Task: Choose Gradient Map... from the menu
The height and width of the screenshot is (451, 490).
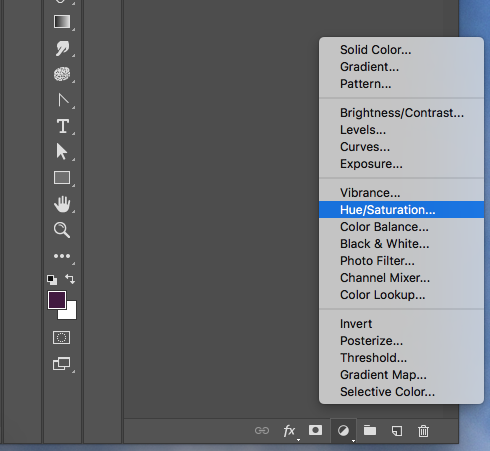Action: (x=401, y=375)
